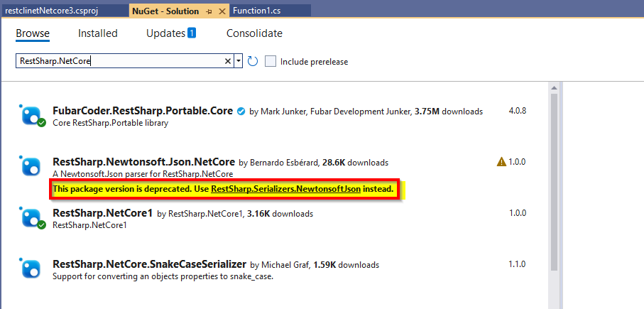This screenshot has width=644, height=309.
Task: Click the 'Core RestSharp.Portable library' description
Action: pyautogui.click(x=111, y=123)
